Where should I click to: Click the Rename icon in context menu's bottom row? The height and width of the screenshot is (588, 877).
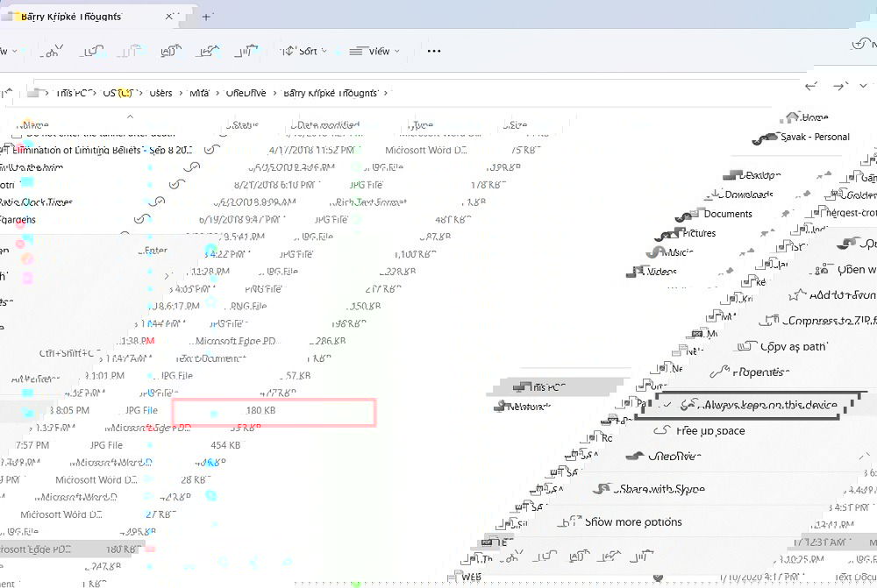pos(578,556)
